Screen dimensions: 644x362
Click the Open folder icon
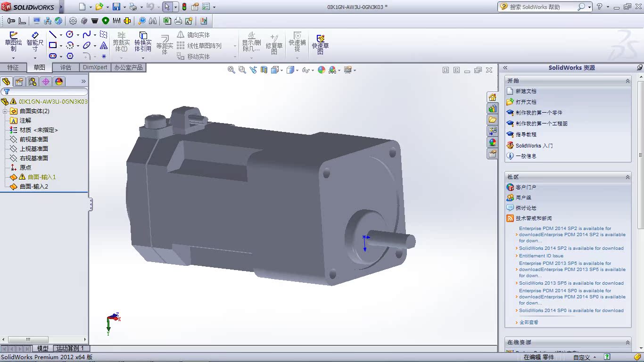(x=99, y=7)
